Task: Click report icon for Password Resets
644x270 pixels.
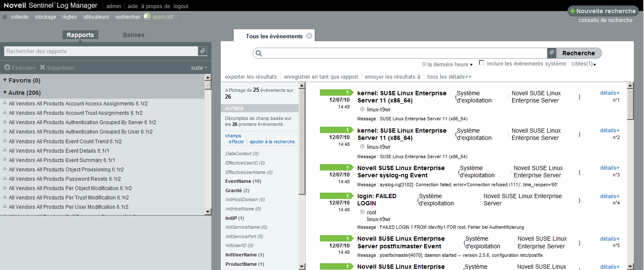Action: coord(5,179)
